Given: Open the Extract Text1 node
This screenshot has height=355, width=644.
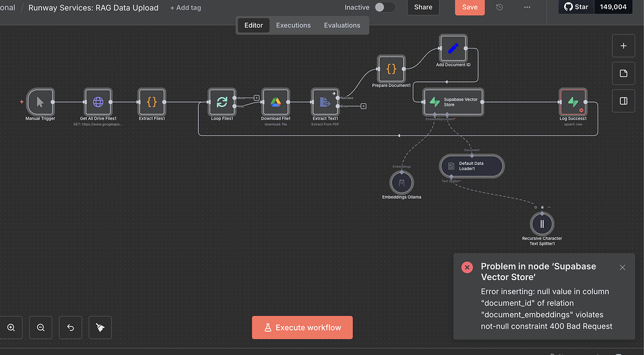Looking at the screenshot, I should [x=325, y=102].
